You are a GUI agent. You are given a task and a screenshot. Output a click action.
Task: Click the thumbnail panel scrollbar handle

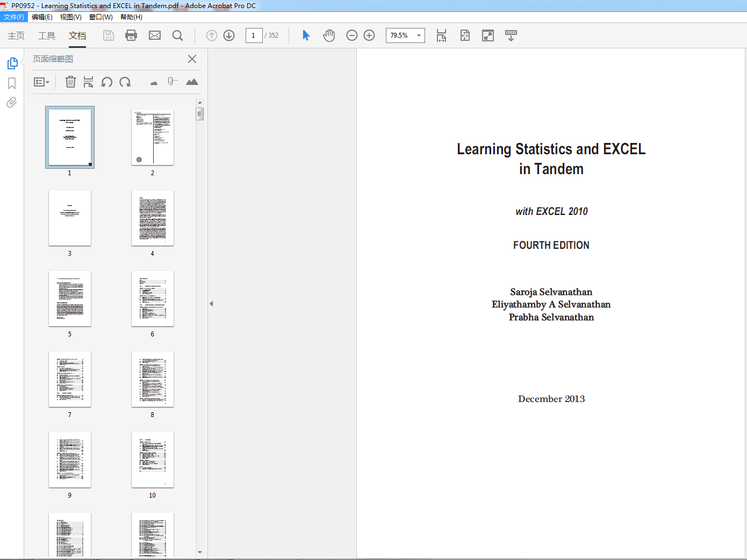coord(200,114)
